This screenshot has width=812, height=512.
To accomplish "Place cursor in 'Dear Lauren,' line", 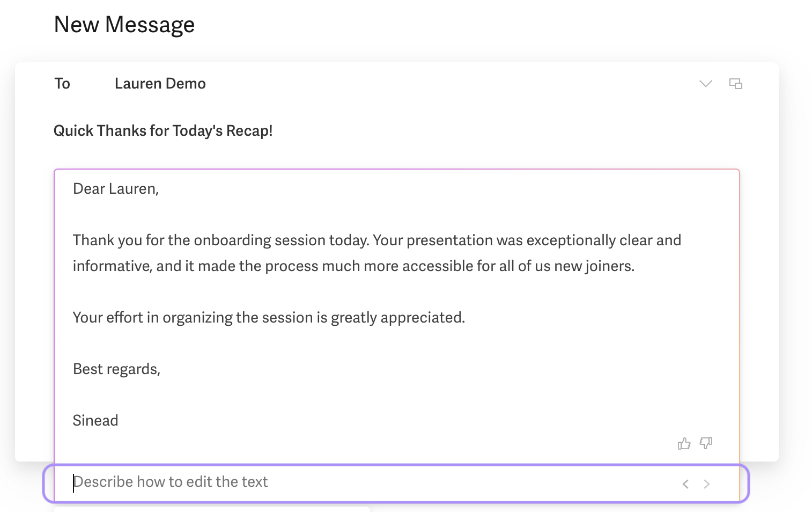I will pos(116,189).
